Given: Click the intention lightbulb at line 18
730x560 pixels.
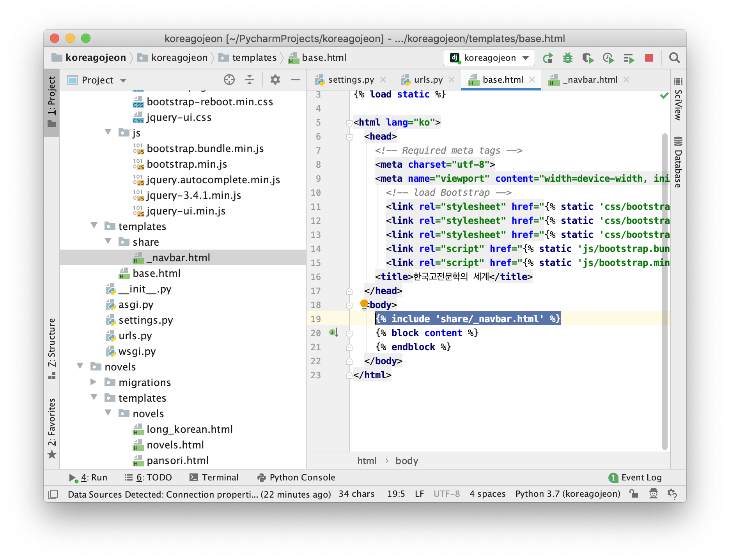Looking at the screenshot, I should tap(364, 304).
